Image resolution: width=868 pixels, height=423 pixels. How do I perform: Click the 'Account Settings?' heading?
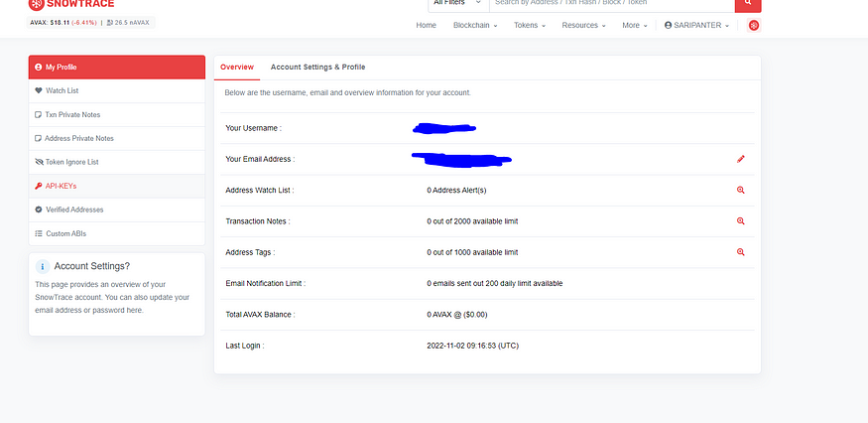[x=92, y=267]
